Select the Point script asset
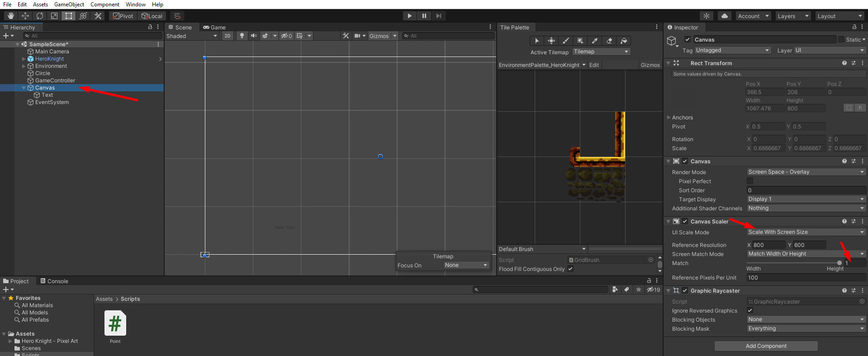868x356 pixels. click(x=115, y=327)
